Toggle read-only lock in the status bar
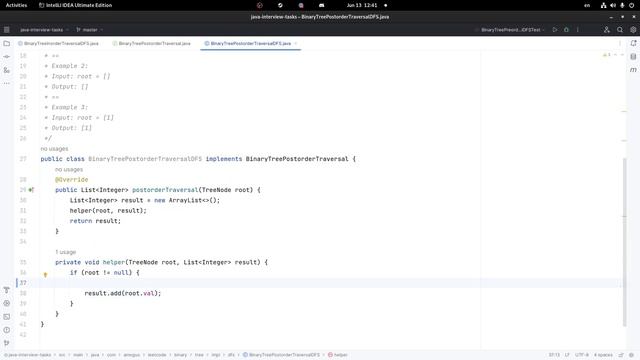 click(x=621, y=355)
